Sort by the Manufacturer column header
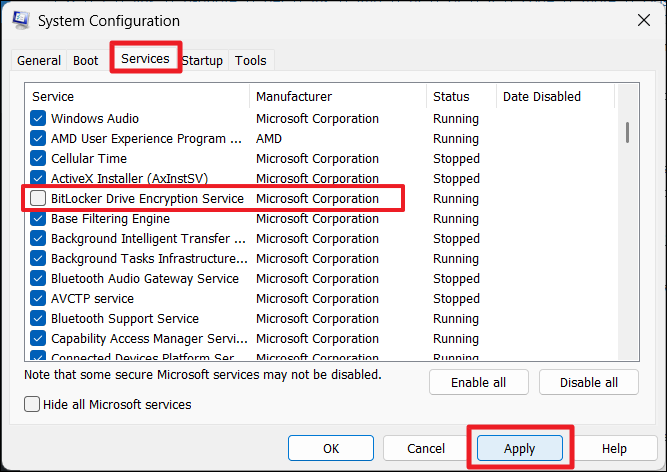The height and width of the screenshot is (472, 667). coord(337,97)
